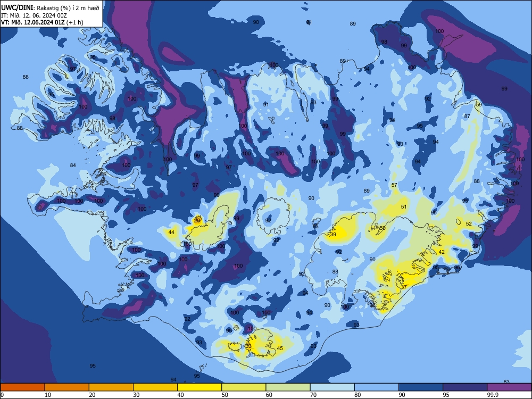Screen dimensions: 532x399
Task: Select the '20' legend scale label
Action: [92, 395]
